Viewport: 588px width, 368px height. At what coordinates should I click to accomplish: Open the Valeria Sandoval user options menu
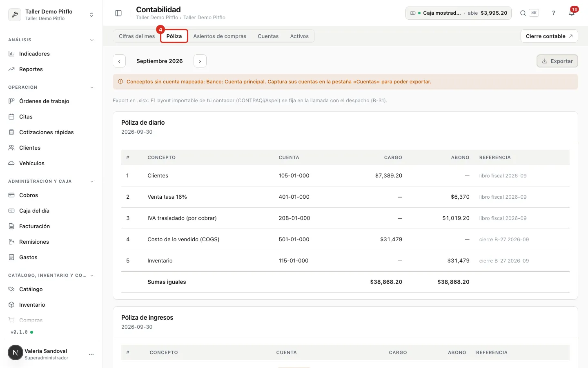[x=91, y=354]
